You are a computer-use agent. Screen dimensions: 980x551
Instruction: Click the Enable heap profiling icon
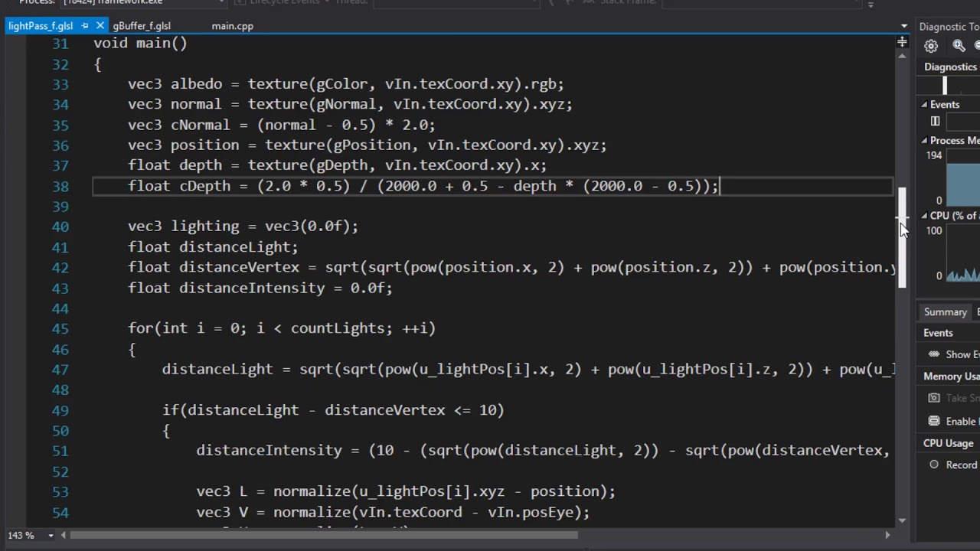pos(934,421)
